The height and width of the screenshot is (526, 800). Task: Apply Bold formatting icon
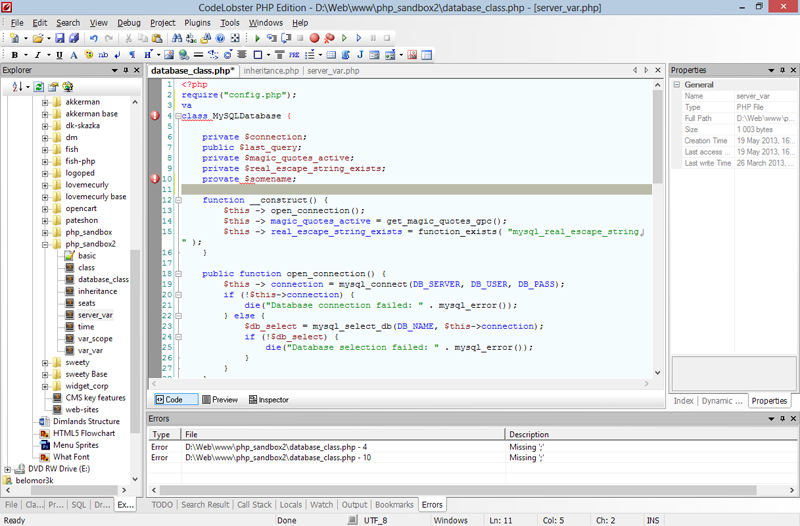14,55
